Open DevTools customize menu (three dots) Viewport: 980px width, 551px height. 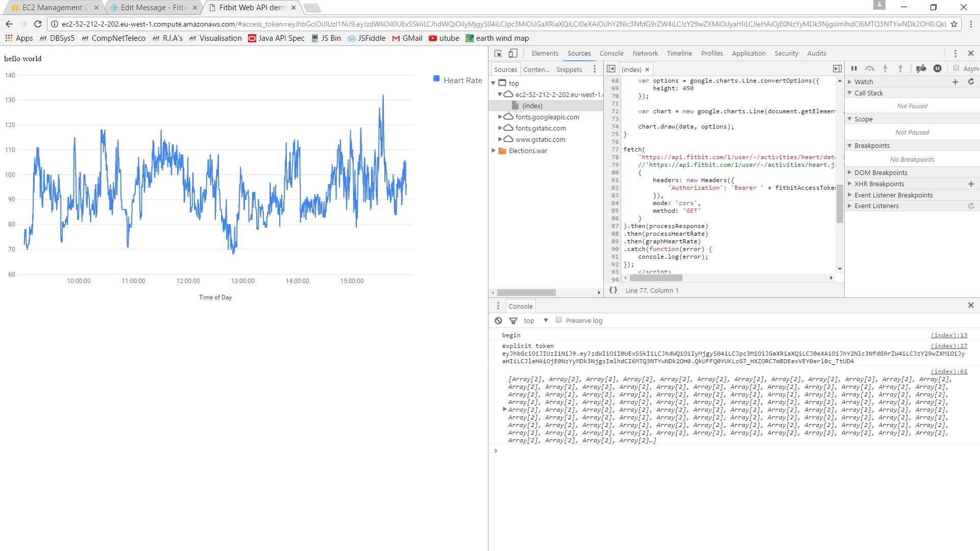(955, 53)
